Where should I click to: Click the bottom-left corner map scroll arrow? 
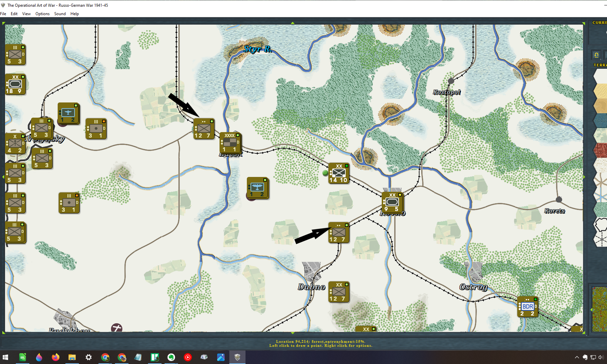tap(4, 333)
